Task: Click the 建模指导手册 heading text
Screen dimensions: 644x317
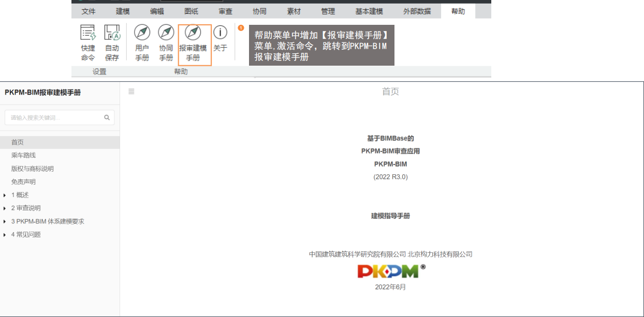Action: pyautogui.click(x=390, y=216)
